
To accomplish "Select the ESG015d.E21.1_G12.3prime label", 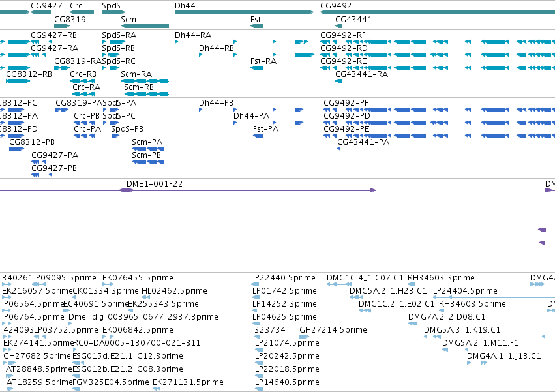I will (x=128, y=357).
